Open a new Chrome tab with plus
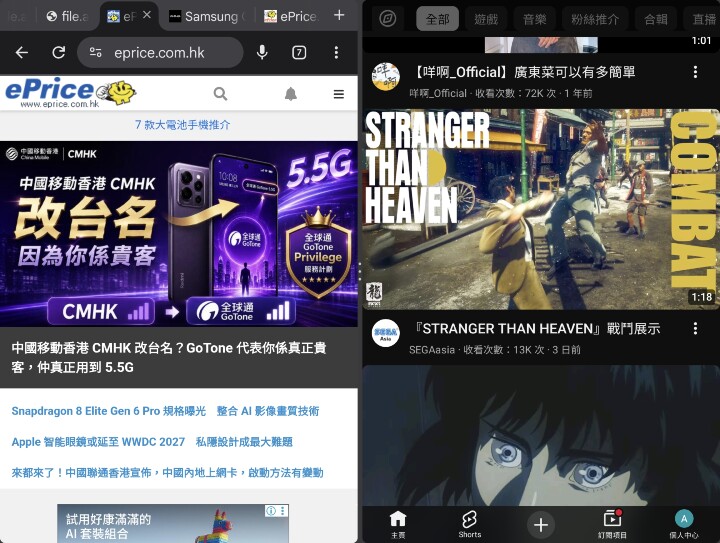Screen dimensions: 720x543 (339, 15)
